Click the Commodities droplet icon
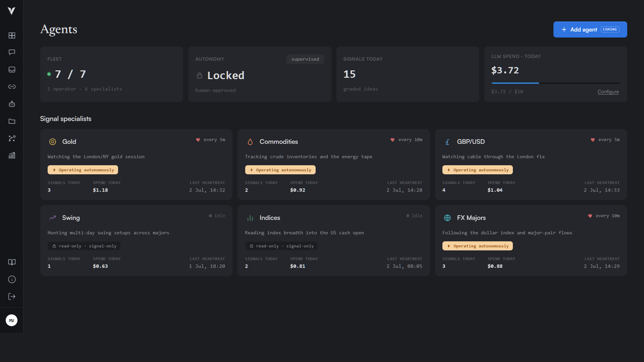The image size is (644, 362). point(250,142)
